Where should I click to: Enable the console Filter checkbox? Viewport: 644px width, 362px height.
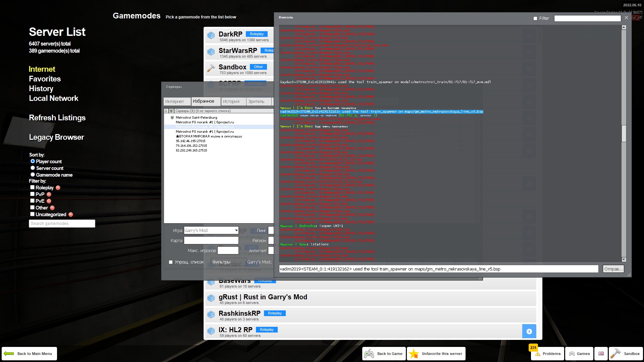pos(535,18)
